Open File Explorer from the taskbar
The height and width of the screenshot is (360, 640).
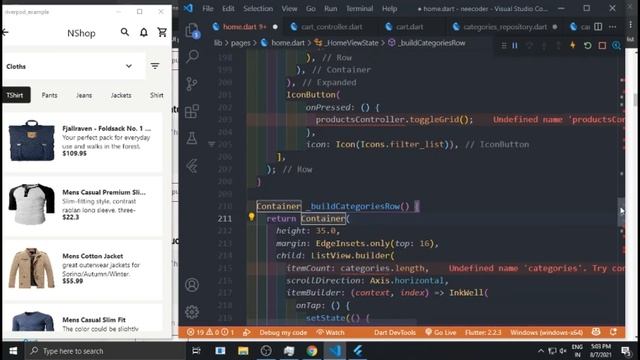pyautogui.click(x=243, y=351)
